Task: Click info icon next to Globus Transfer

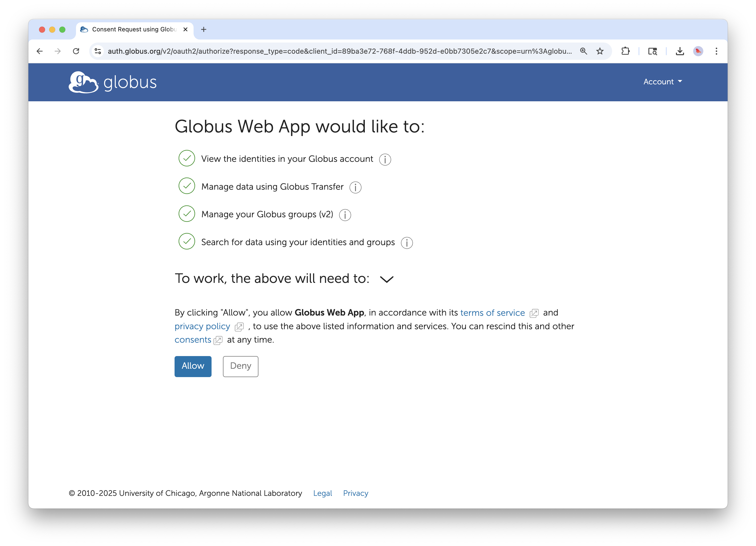Action: [x=355, y=187]
